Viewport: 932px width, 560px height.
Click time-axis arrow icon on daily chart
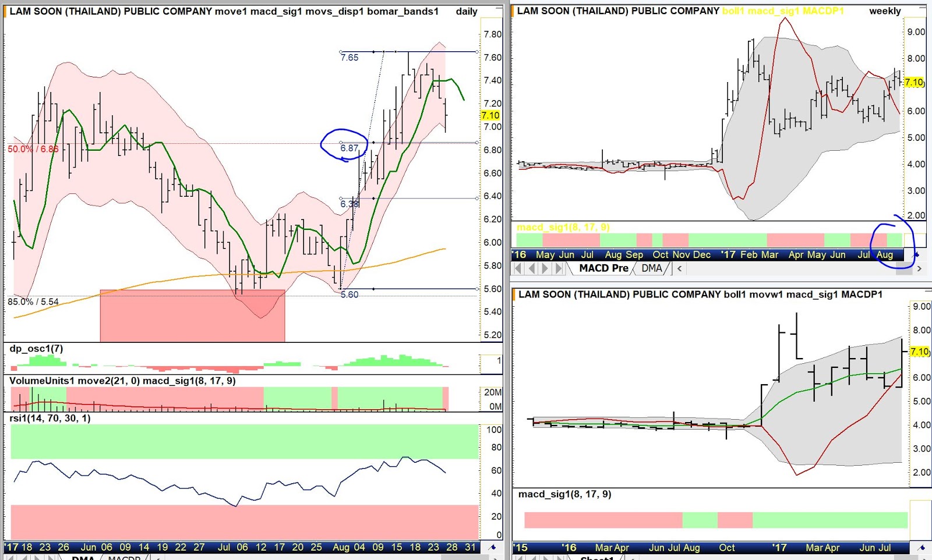point(492,547)
